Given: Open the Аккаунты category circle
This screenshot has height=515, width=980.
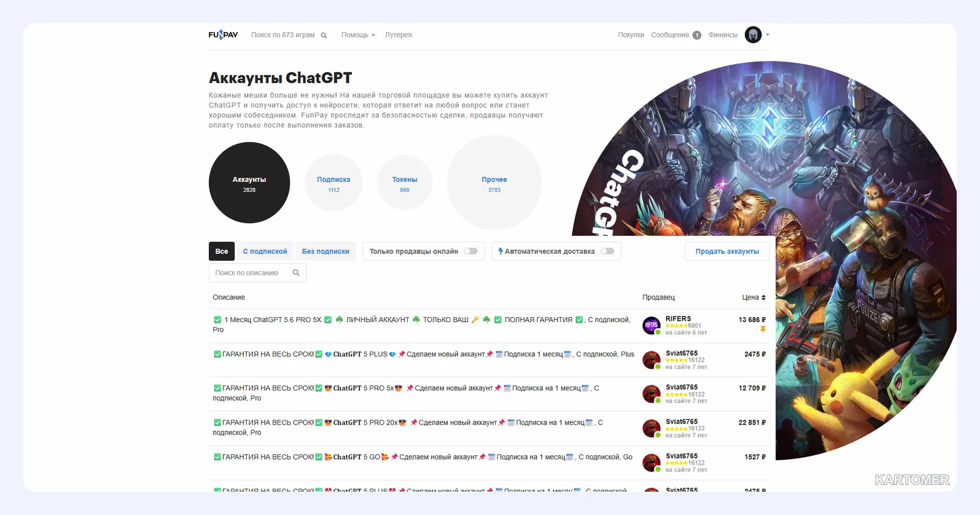Looking at the screenshot, I should pyautogui.click(x=249, y=183).
